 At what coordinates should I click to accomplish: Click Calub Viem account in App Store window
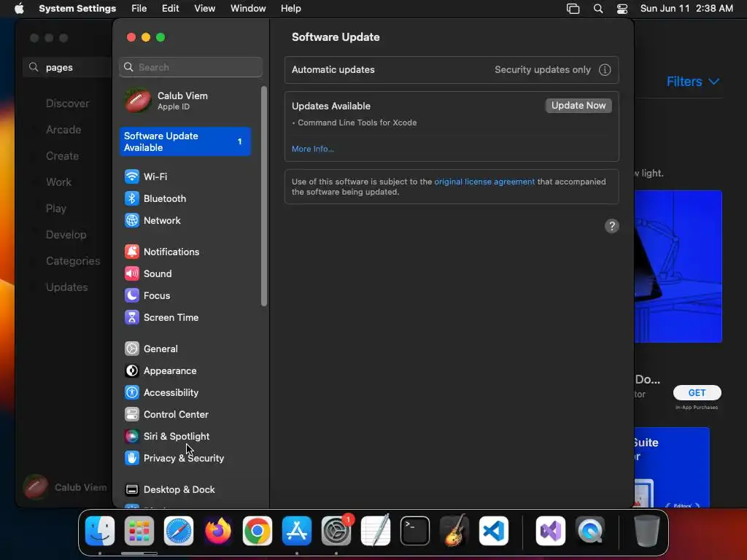(x=65, y=487)
